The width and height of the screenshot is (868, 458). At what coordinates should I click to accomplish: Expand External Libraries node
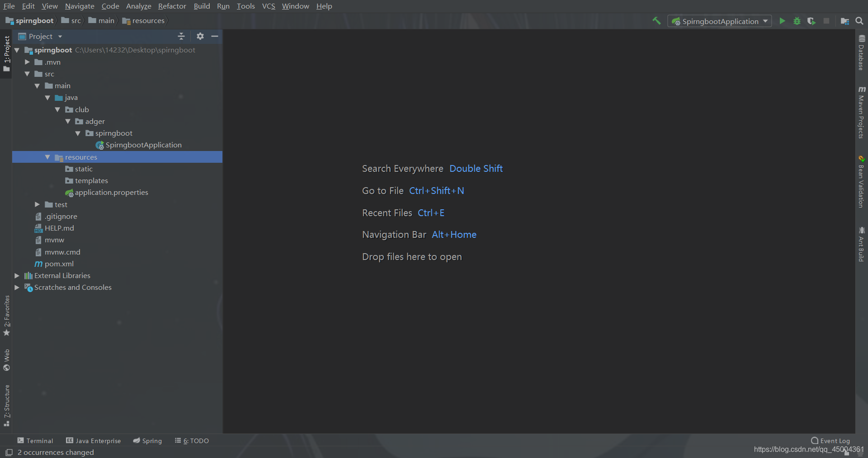coord(17,275)
